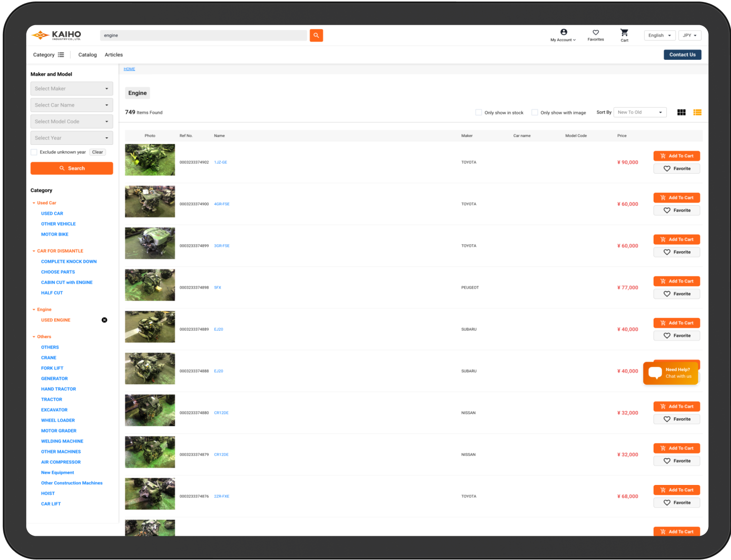Open the My Account icon
The width and height of the screenshot is (731, 560).
pyautogui.click(x=563, y=32)
